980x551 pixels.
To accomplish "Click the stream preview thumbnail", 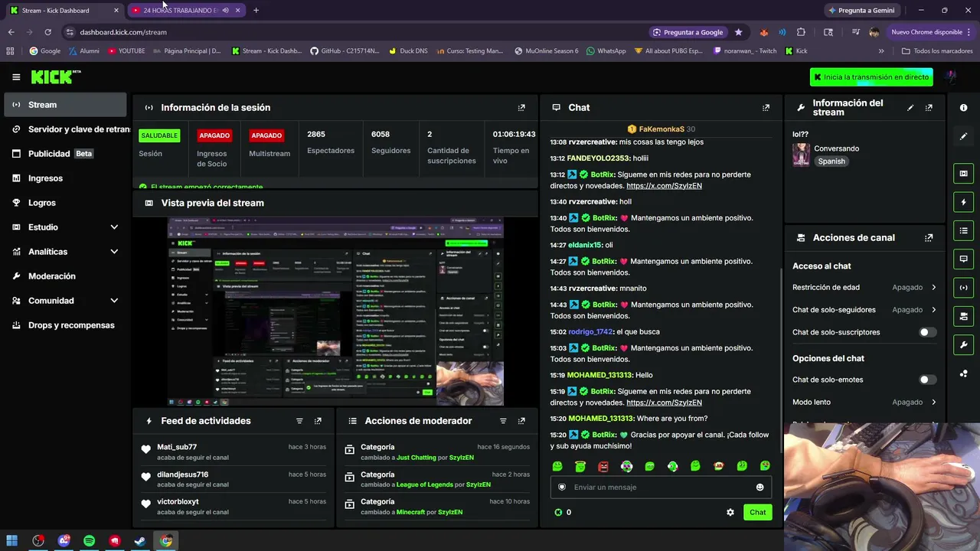I will (x=335, y=311).
